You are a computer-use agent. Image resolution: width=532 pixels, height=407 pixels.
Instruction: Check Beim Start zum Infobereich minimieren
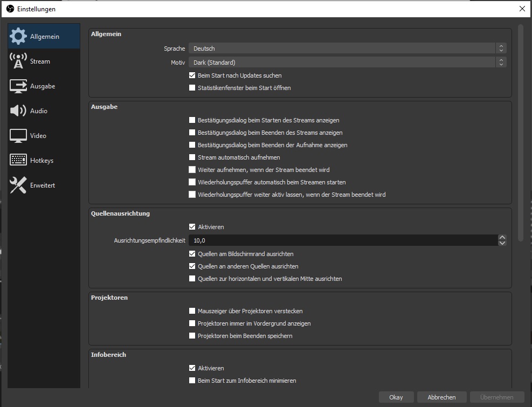click(192, 381)
